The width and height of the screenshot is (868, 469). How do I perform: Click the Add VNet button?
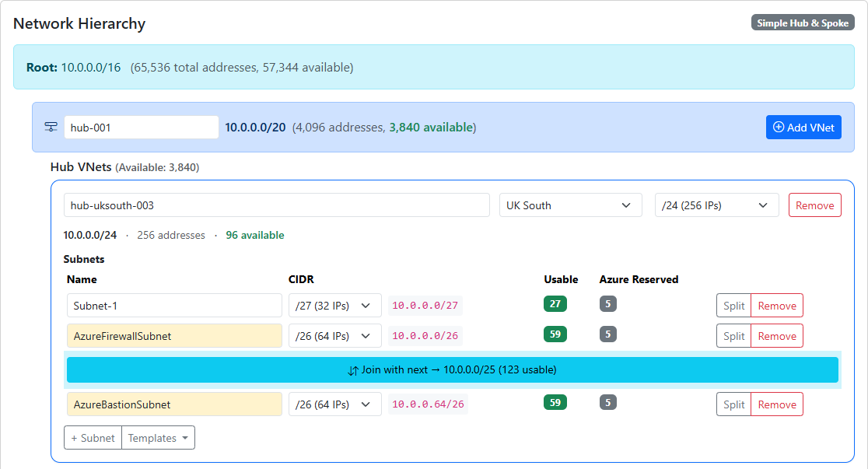[803, 127]
